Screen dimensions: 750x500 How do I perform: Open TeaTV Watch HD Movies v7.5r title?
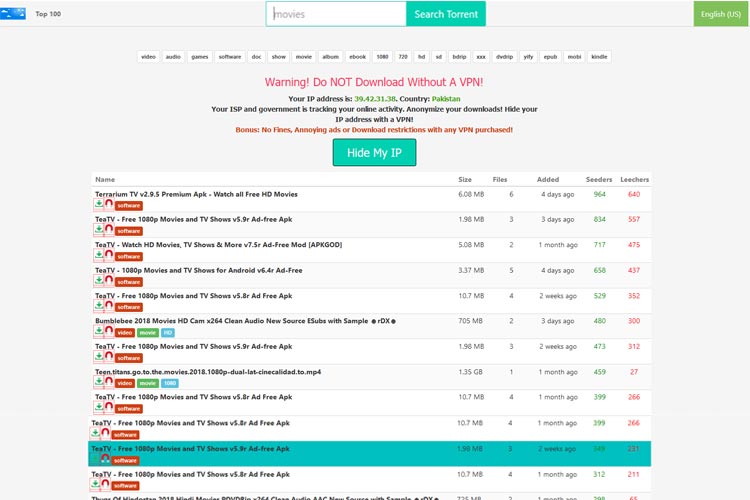pyautogui.click(x=218, y=244)
